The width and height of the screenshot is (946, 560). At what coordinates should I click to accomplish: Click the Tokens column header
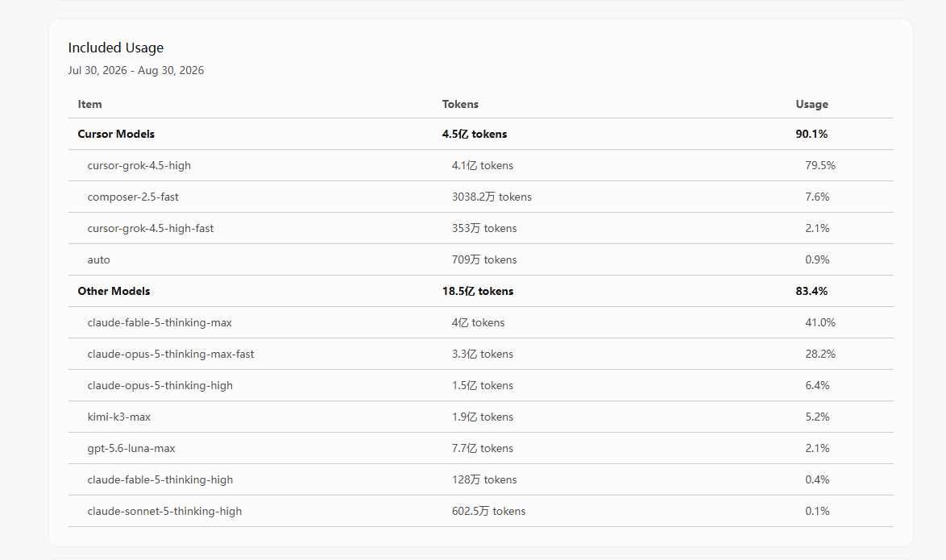(x=460, y=105)
